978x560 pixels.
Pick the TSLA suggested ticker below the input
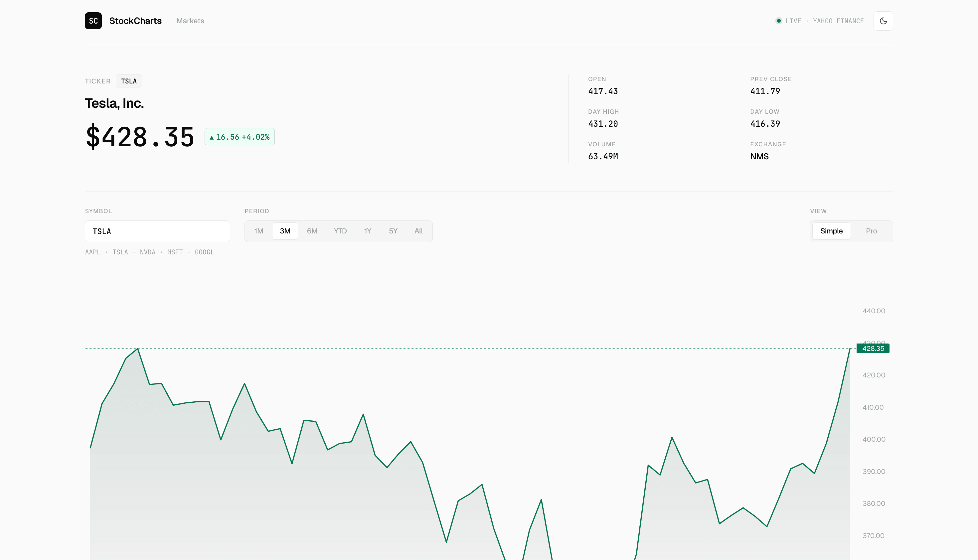(120, 252)
